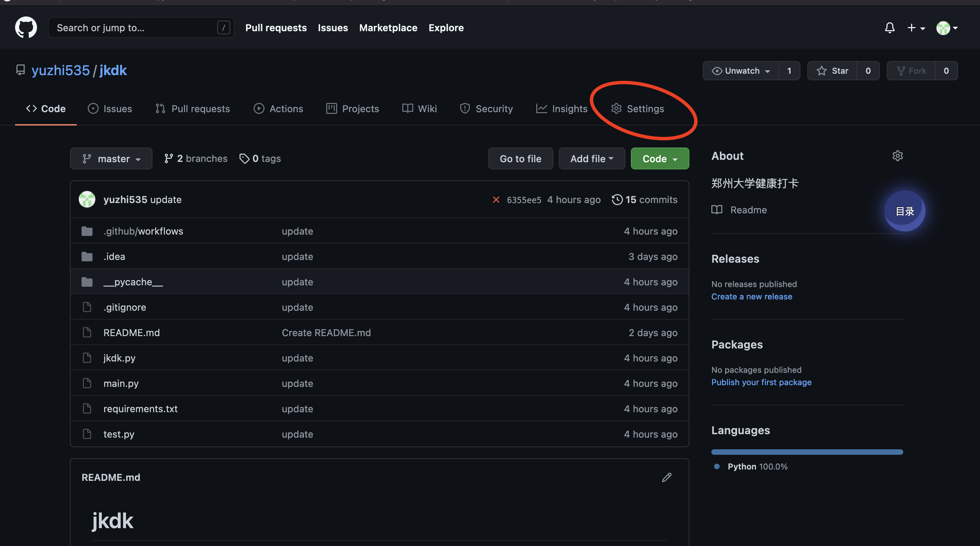Expand the Add file dropdown
The width and height of the screenshot is (980, 546).
tap(591, 158)
